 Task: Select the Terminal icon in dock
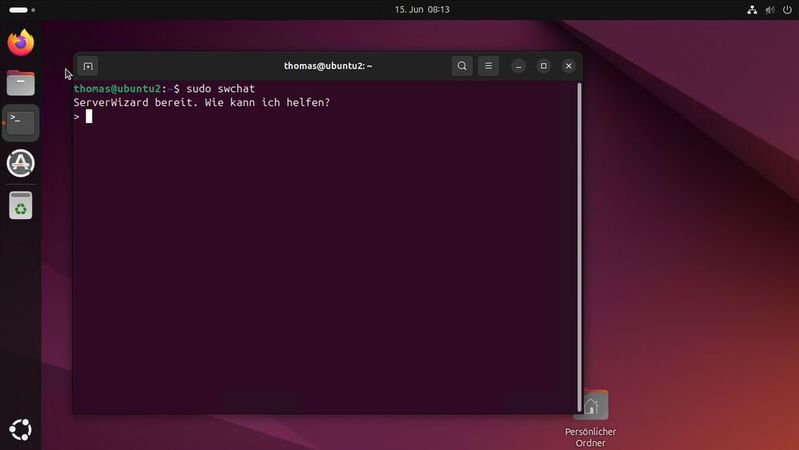click(x=20, y=123)
